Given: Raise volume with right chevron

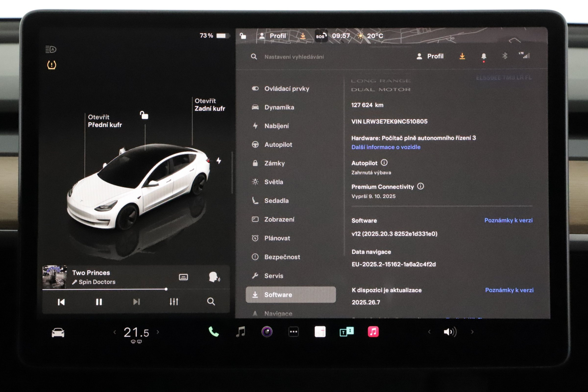Looking at the screenshot, I should point(472,332).
